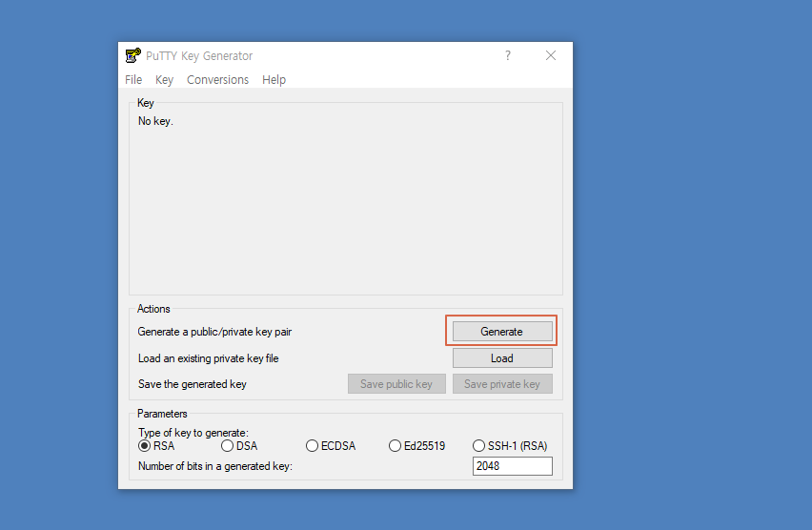Image resolution: width=812 pixels, height=530 pixels.
Task: Click the Load button
Action: pyautogui.click(x=502, y=358)
